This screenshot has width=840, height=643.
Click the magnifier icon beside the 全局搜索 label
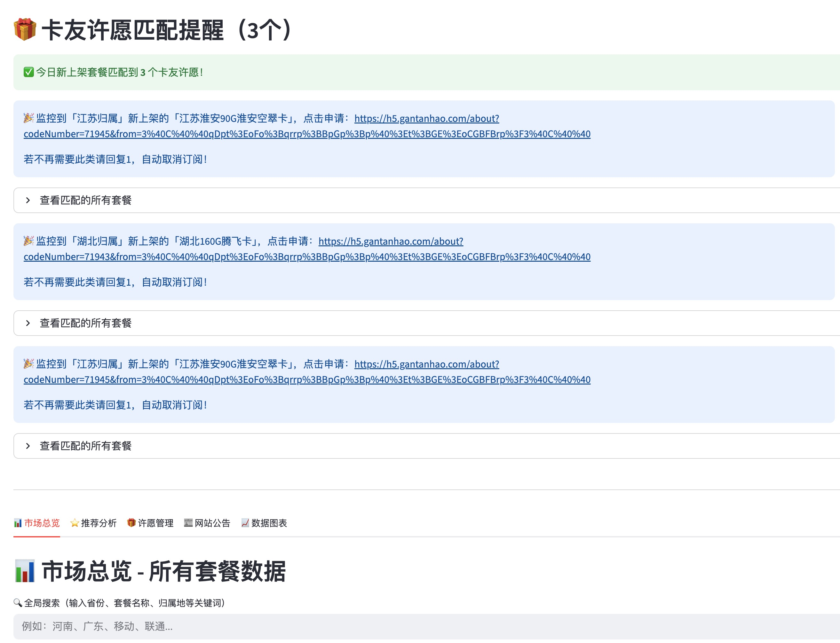tap(18, 603)
